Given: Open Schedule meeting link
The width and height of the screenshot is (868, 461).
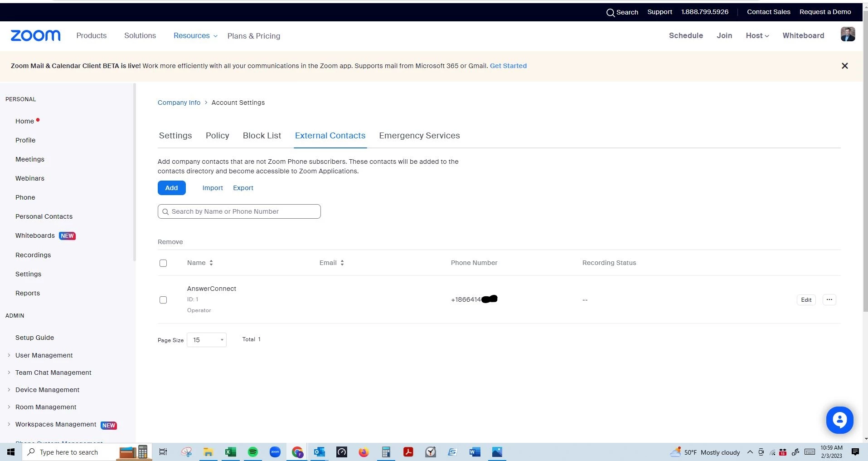Looking at the screenshot, I should click(x=686, y=35).
